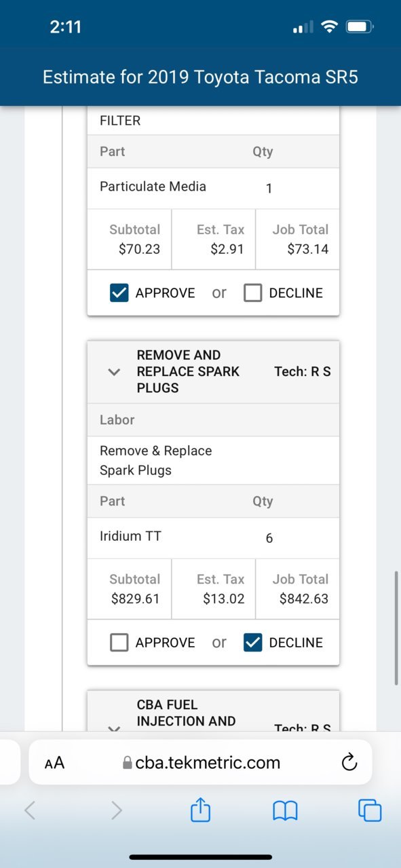Click the page scrollbar indicator
This screenshot has height=868, width=401.
point(396,628)
